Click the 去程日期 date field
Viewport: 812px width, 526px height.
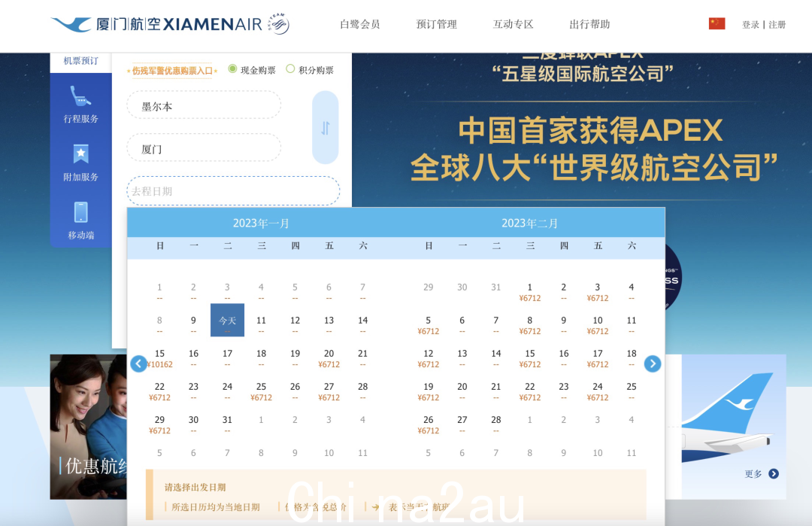click(233, 191)
